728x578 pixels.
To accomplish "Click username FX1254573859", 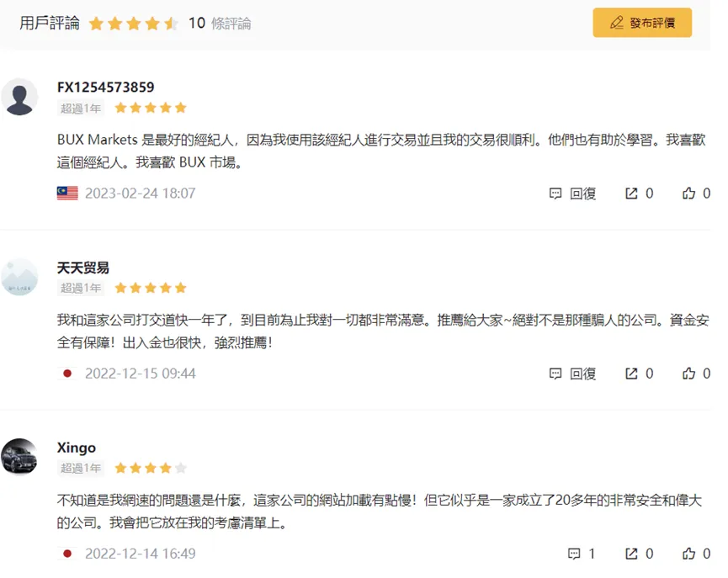I will point(105,87).
